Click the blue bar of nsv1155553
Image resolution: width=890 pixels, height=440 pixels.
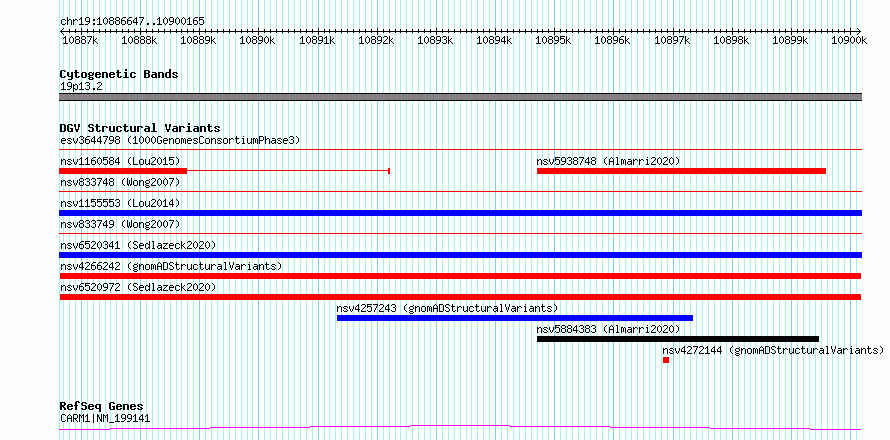pyautogui.click(x=460, y=213)
